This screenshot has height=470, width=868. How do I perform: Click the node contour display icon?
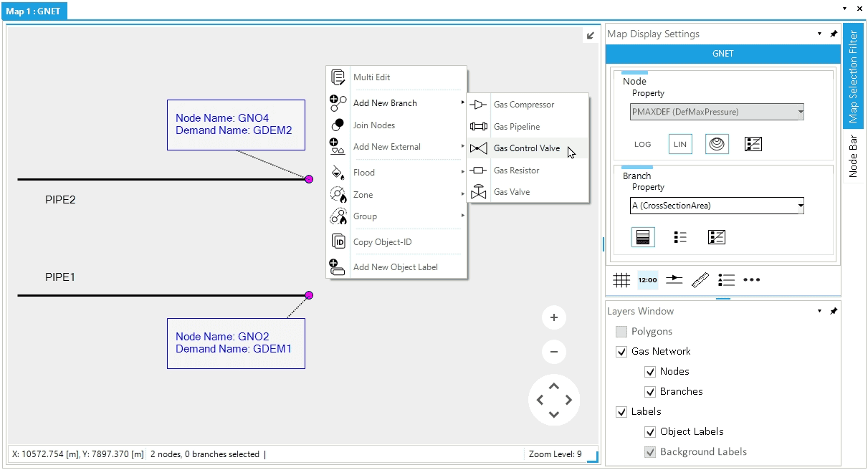point(717,144)
